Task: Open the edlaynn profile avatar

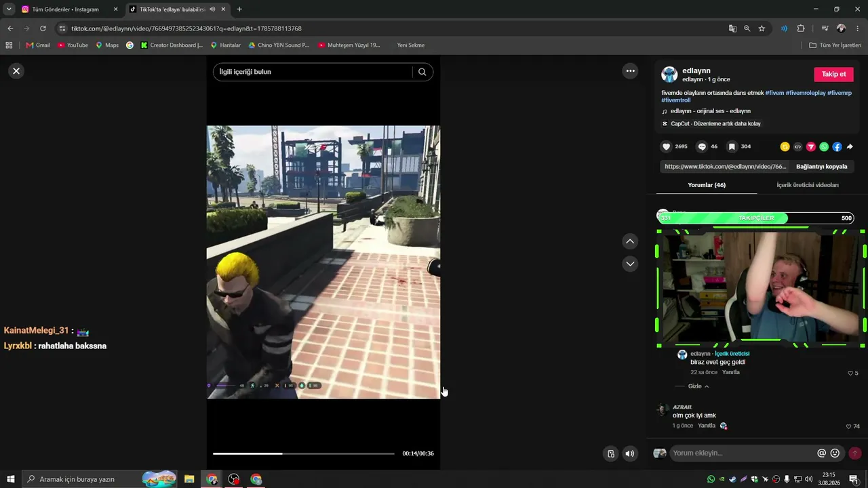Action: (669, 75)
